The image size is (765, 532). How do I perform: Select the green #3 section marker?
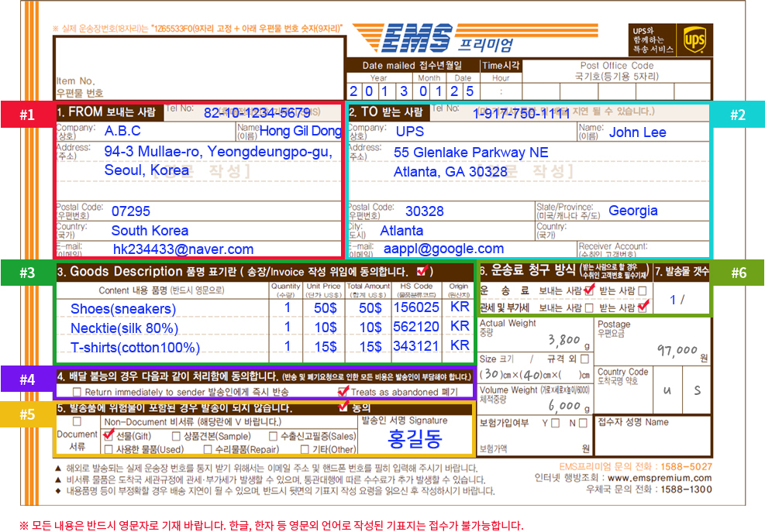[27, 273]
